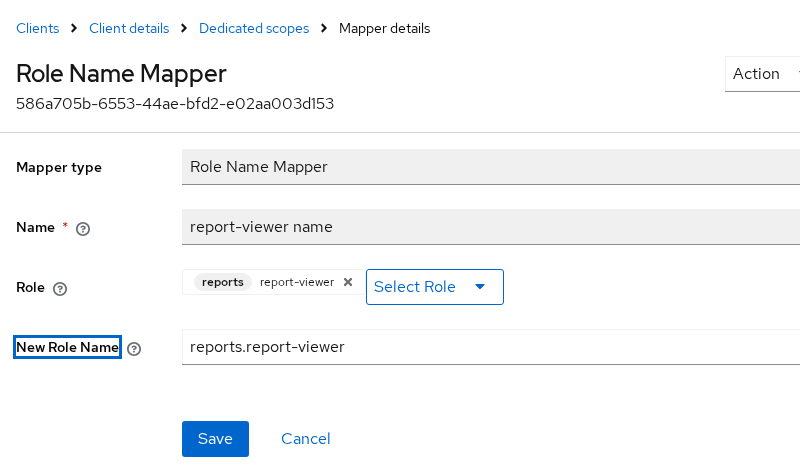Click the Role Name Mapper heading
The width and height of the screenshot is (800, 476).
pyautogui.click(x=121, y=73)
